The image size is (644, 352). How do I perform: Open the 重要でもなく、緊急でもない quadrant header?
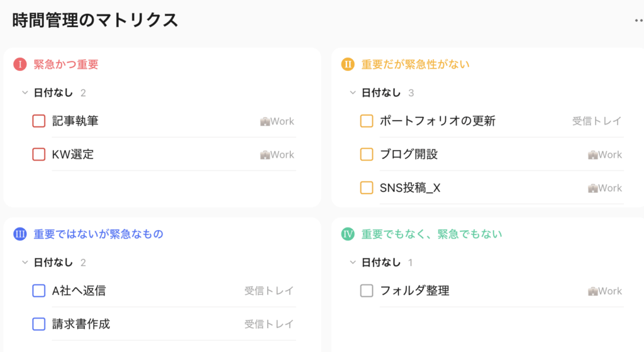[431, 234]
